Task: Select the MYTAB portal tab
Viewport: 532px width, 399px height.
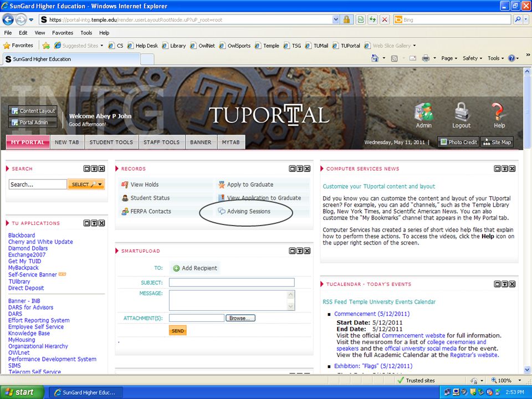Action: [231, 142]
